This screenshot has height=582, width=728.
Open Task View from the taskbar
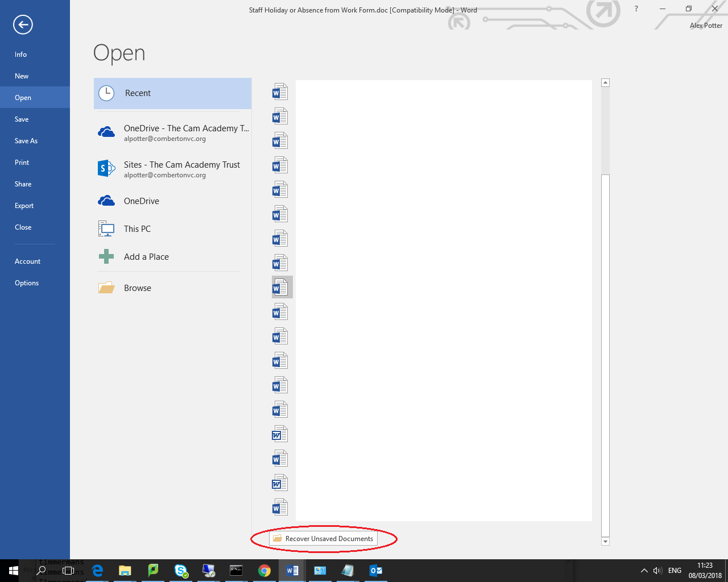pos(68,571)
